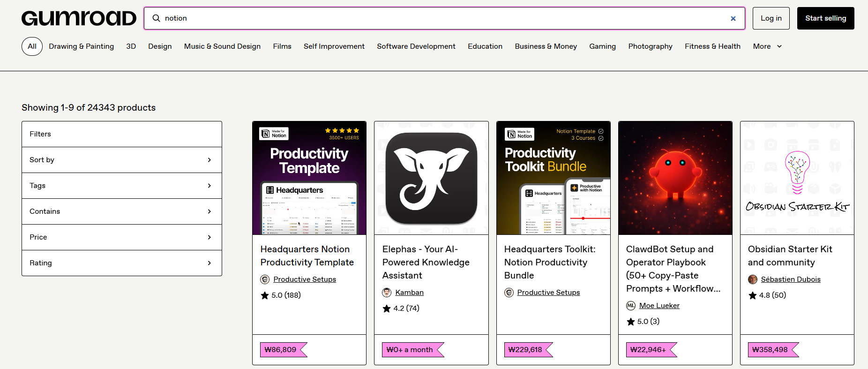Open the Sébastien Dubois seller link
The height and width of the screenshot is (369, 868).
pyautogui.click(x=791, y=279)
